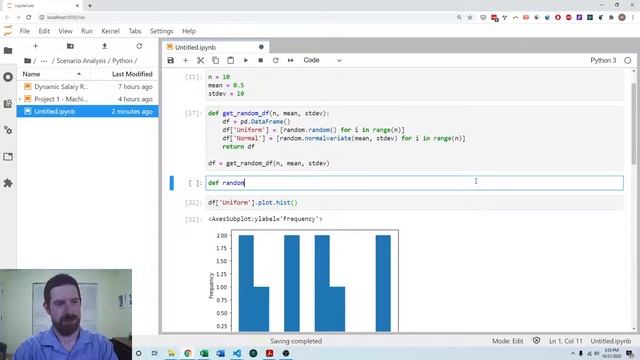Open the Property Inspector gears sidebar icon

point(8,130)
